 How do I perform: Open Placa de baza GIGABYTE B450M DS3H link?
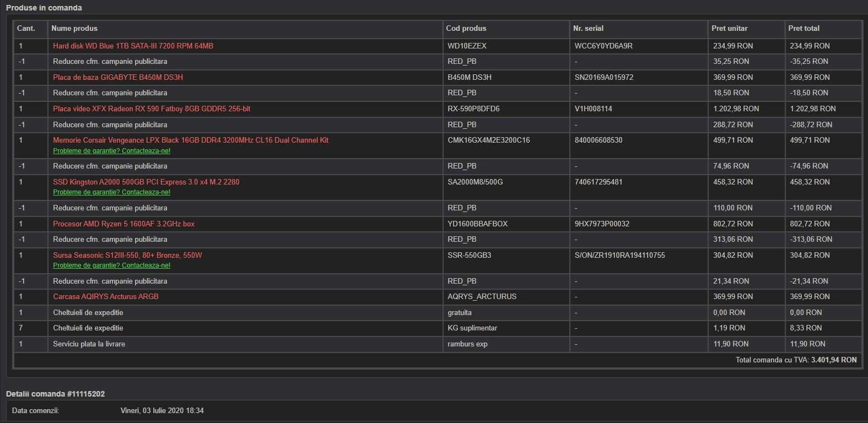[118, 77]
